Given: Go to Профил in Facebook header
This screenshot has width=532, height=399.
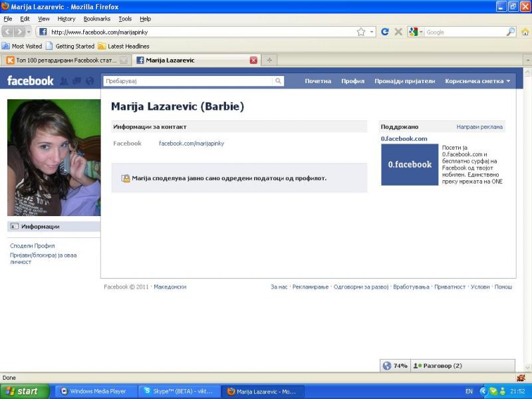Looking at the screenshot, I should pos(353,81).
